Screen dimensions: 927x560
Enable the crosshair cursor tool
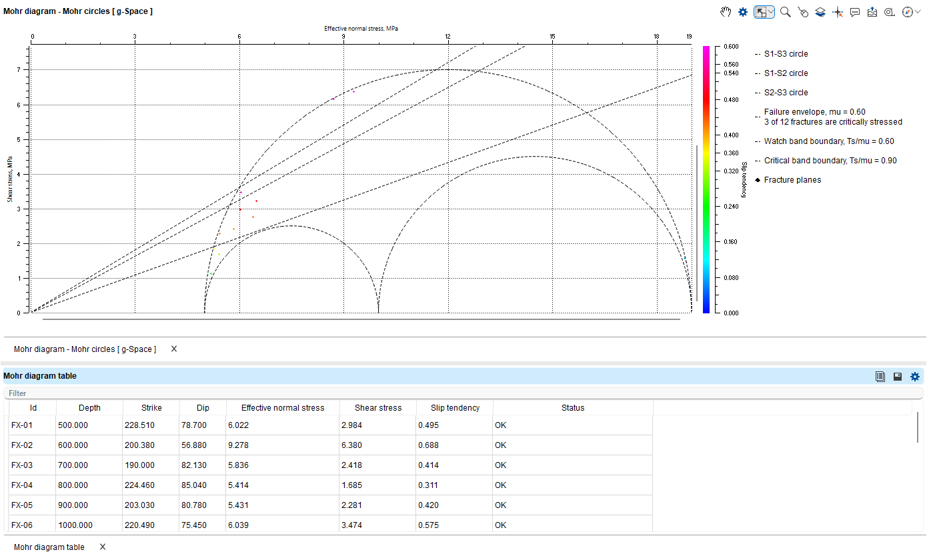click(x=838, y=12)
